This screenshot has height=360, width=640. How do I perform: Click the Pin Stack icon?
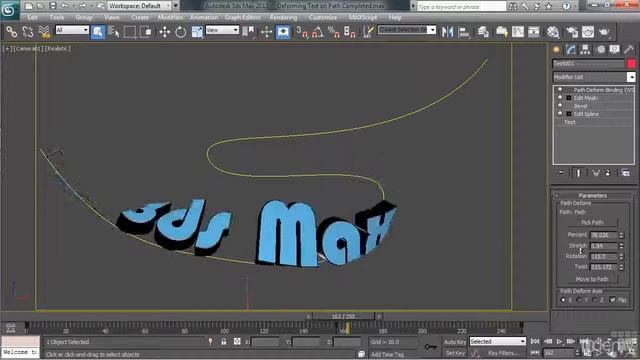[561, 173]
